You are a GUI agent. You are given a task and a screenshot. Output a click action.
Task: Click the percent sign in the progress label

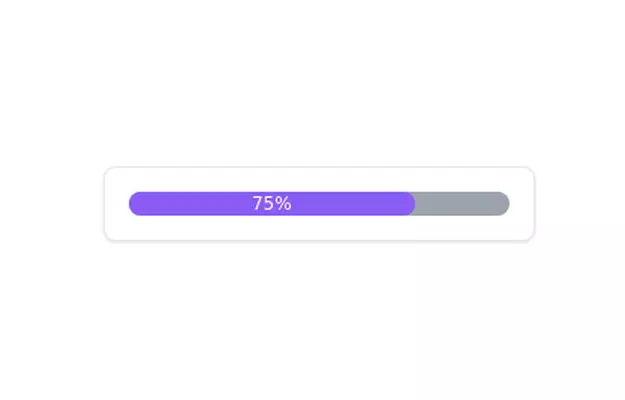pyautogui.click(x=283, y=203)
